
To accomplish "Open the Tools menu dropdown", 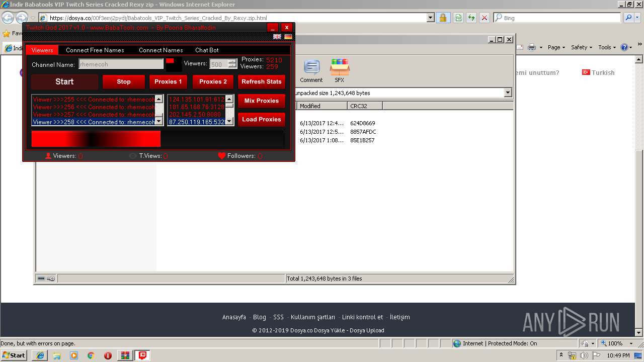I will pos(607,47).
